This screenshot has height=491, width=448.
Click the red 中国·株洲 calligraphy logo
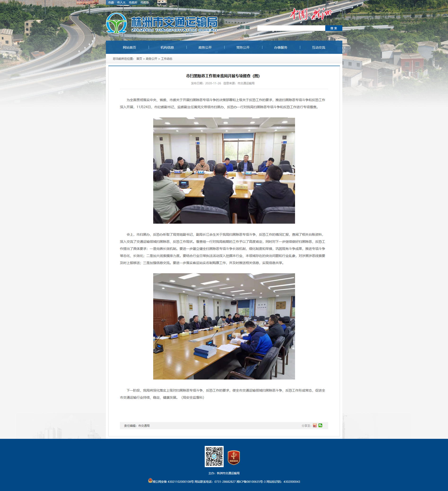311,14
